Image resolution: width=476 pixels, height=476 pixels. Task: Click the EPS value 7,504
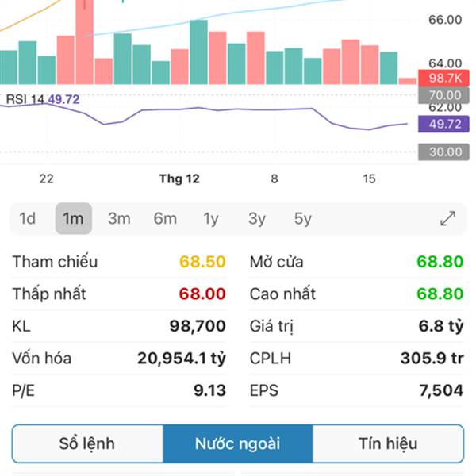click(441, 390)
